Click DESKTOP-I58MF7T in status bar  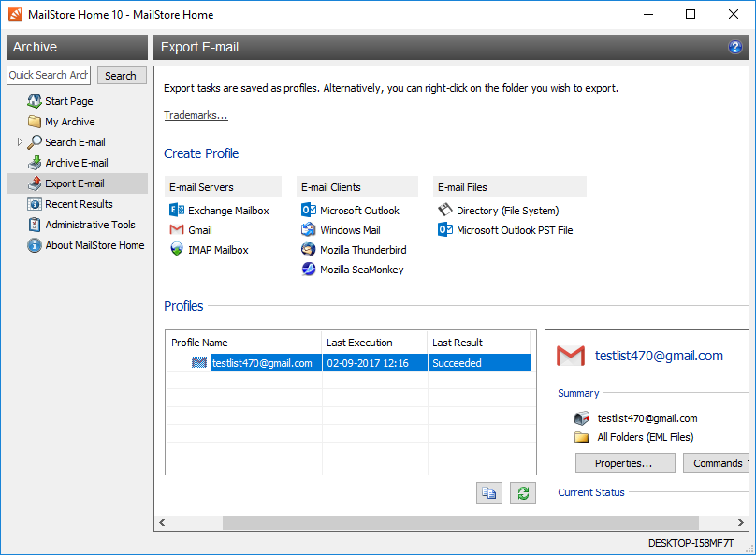(x=691, y=543)
